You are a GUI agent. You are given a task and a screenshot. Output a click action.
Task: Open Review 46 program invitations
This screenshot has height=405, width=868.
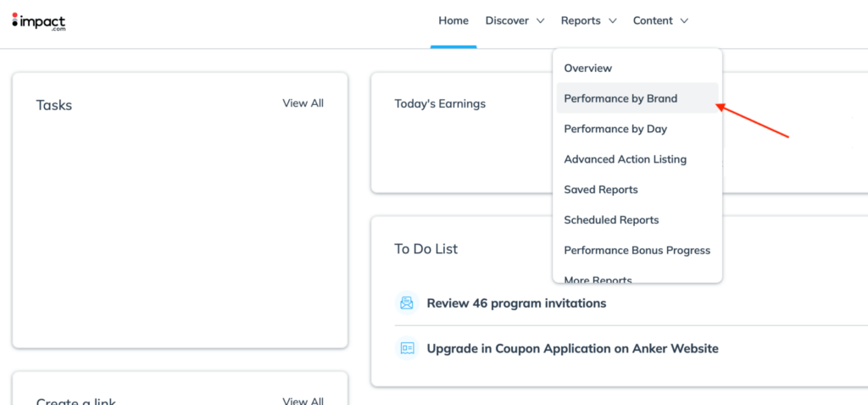[515, 303]
